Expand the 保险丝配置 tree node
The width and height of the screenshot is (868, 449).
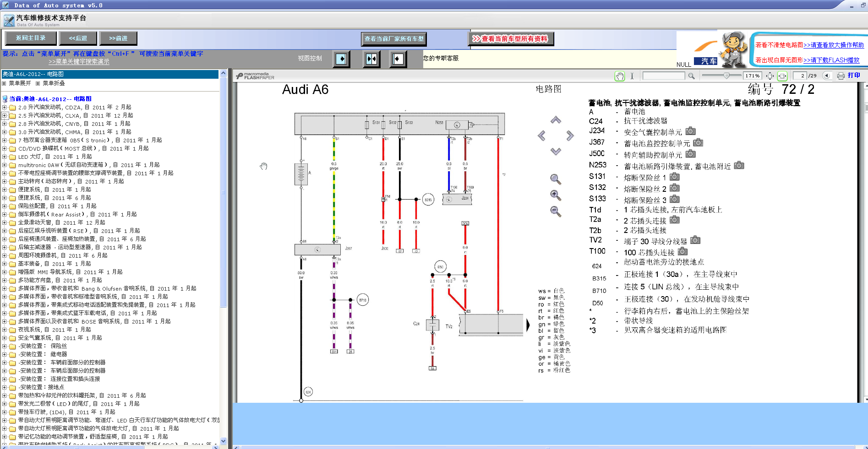[x=5, y=206]
